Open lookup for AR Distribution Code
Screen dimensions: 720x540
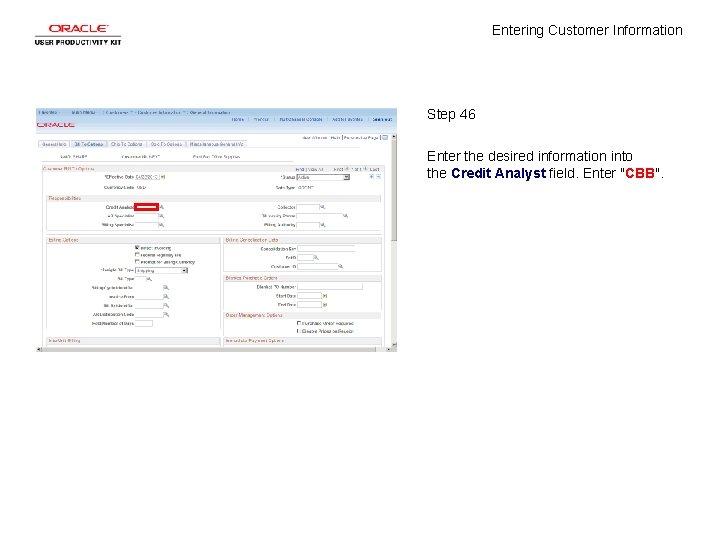[166, 315]
